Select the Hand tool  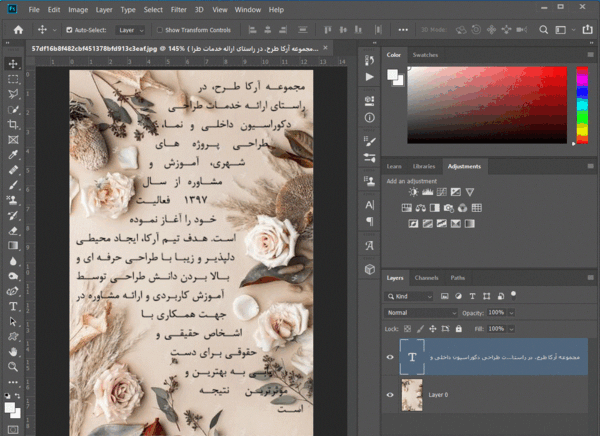point(13,351)
